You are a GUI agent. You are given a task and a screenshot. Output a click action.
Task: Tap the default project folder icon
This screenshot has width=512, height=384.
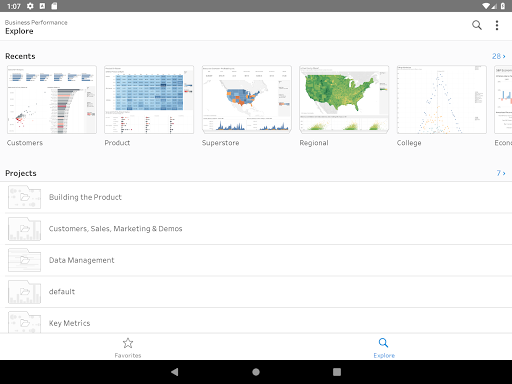[24, 292]
